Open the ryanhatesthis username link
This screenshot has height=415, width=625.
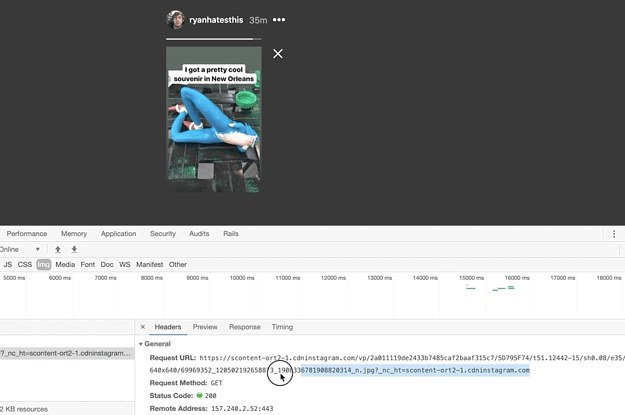pyautogui.click(x=217, y=20)
